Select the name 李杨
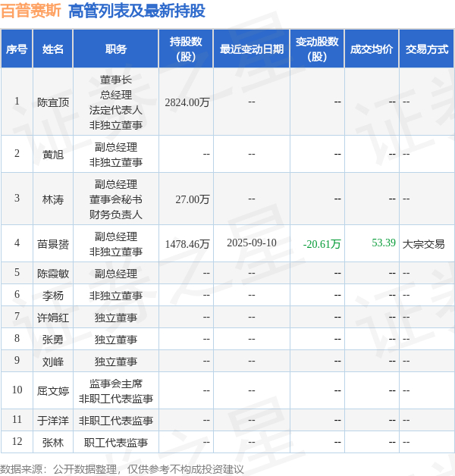The image size is (455, 476). (53, 296)
